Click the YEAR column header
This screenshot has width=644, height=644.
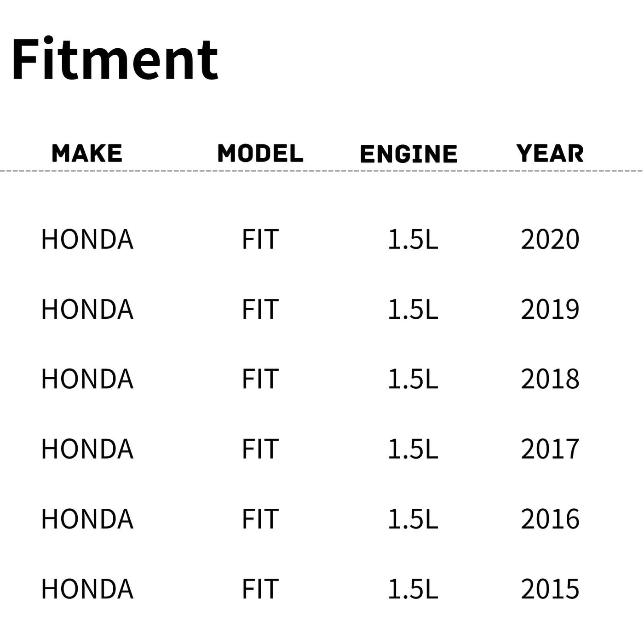coord(550,154)
